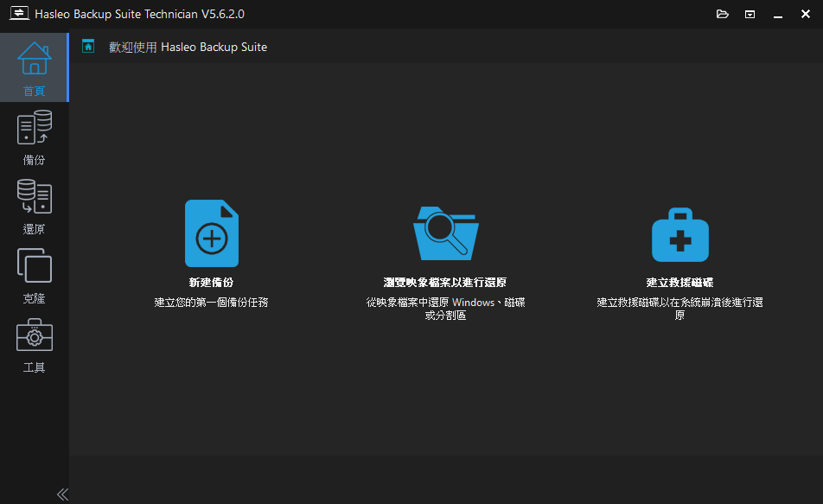Click the 瀏覽映象檔案以進行還原 title text

(x=446, y=283)
